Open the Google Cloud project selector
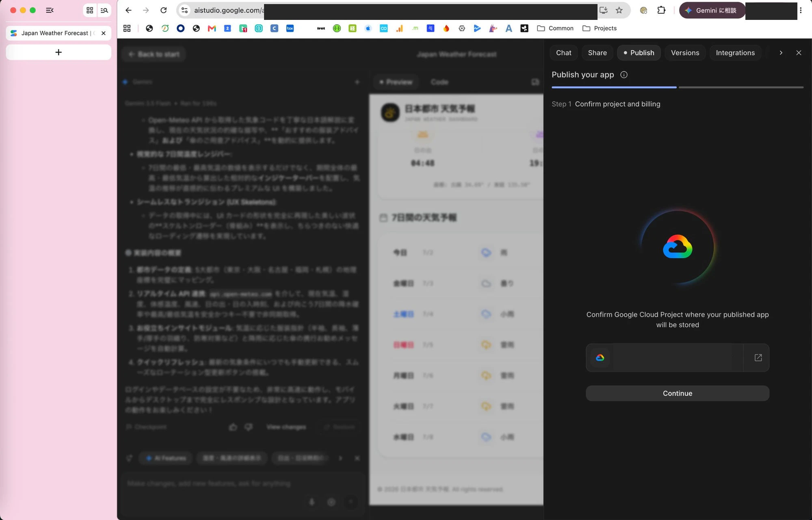The image size is (812, 520). [665, 358]
